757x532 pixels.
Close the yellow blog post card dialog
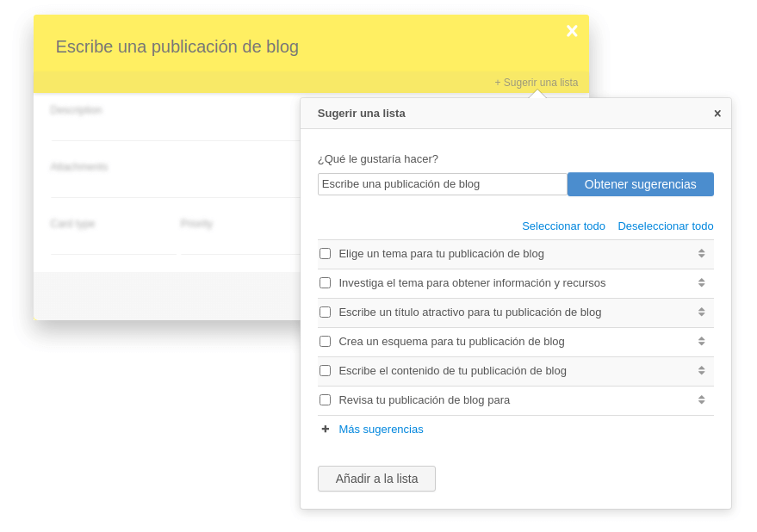[x=572, y=30]
